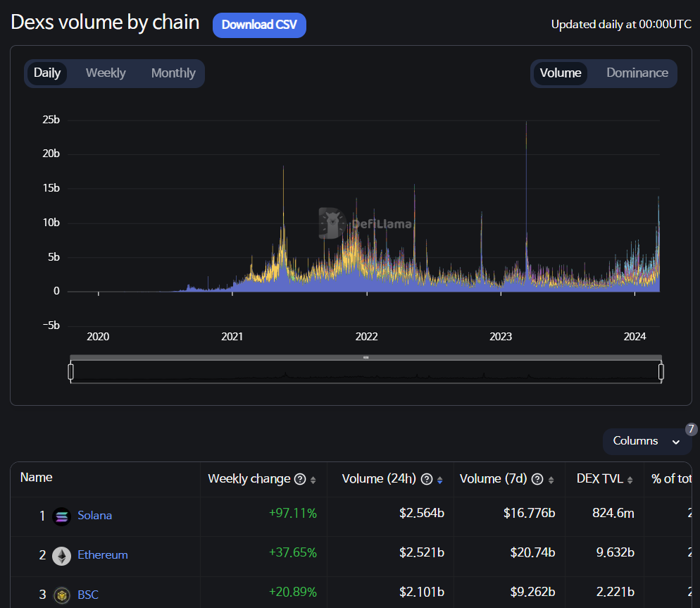The image size is (700, 608).
Task: Toggle chart to Dominance view
Action: click(637, 73)
